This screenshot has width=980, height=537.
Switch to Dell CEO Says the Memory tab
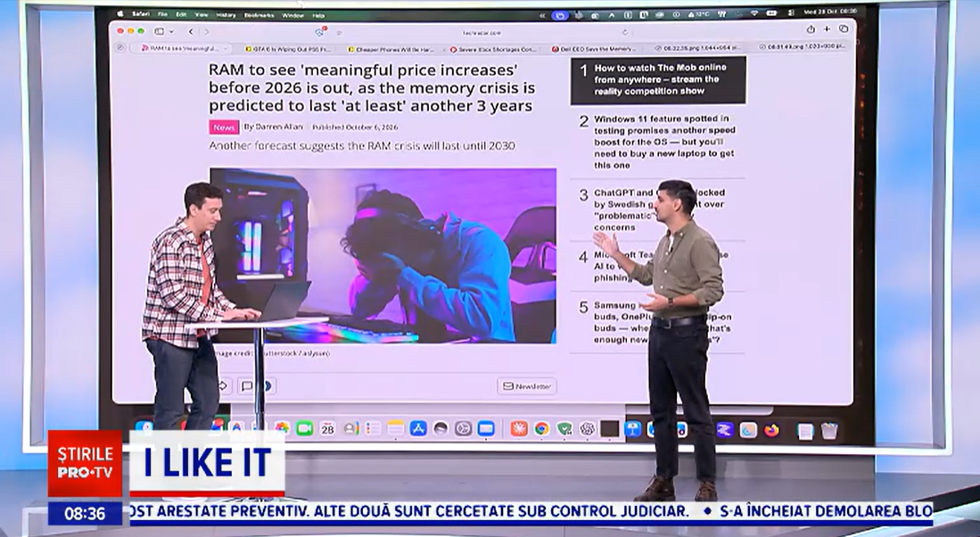click(x=594, y=49)
